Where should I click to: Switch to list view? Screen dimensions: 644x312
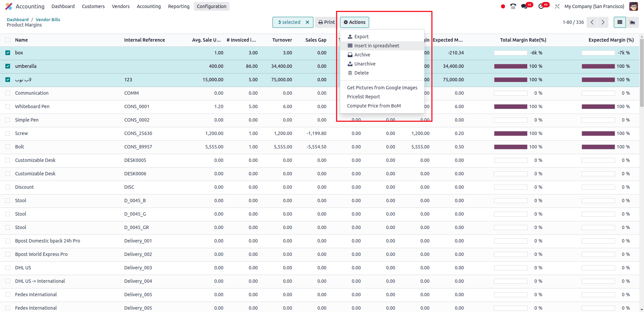pos(620,22)
